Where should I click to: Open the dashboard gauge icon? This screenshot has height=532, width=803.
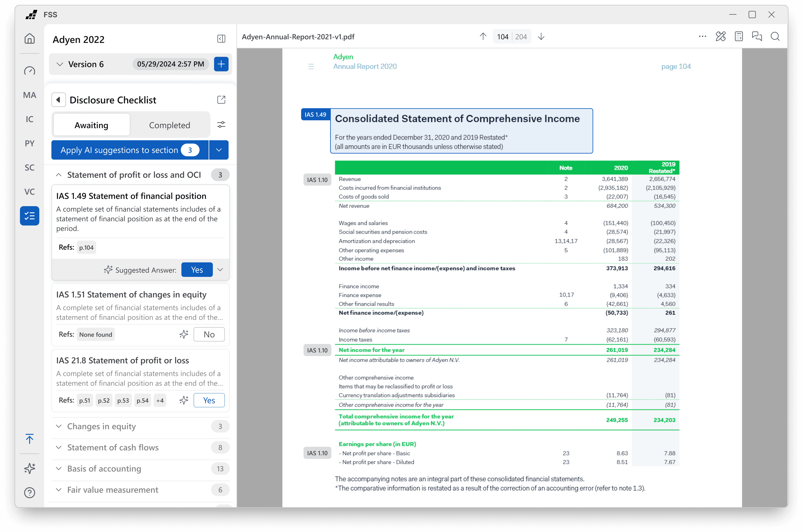click(x=29, y=71)
